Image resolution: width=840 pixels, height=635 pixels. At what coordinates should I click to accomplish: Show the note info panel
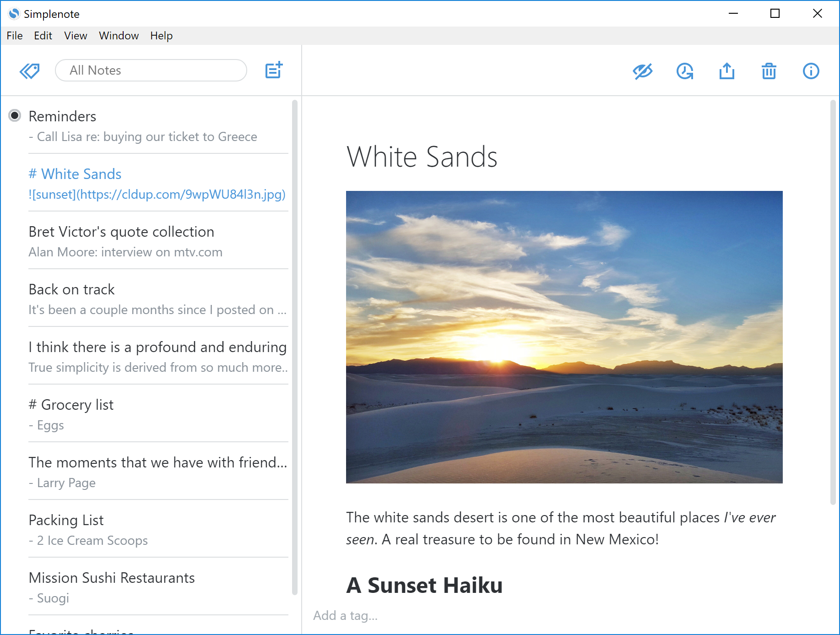pos(810,71)
